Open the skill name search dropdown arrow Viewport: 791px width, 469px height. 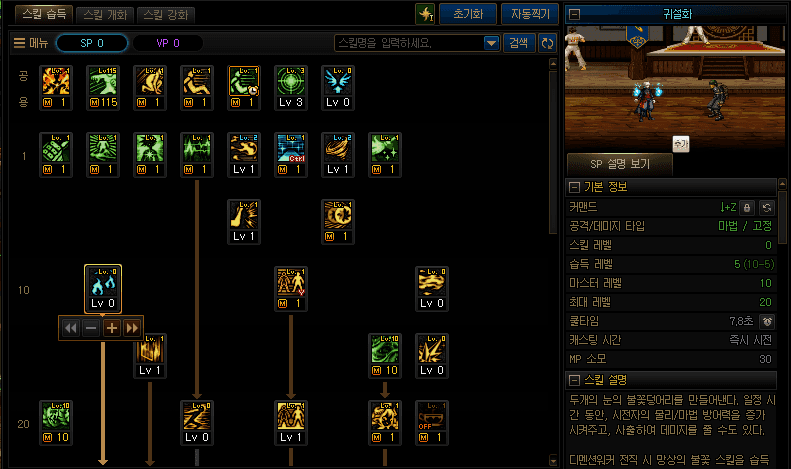pos(491,43)
